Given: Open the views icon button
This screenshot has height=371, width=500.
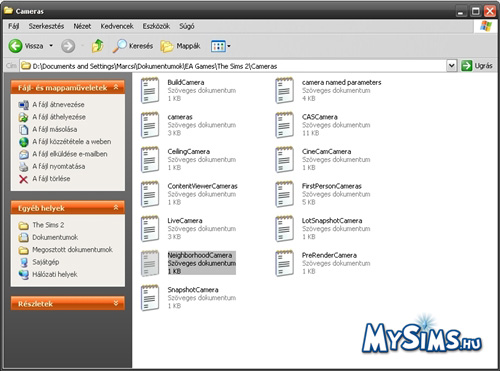Looking at the screenshot, I should [218, 46].
